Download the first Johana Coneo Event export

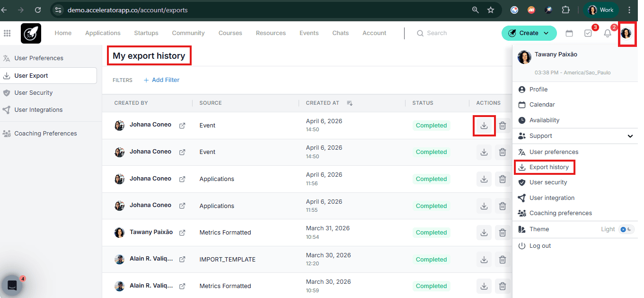[x=484, y=126]
